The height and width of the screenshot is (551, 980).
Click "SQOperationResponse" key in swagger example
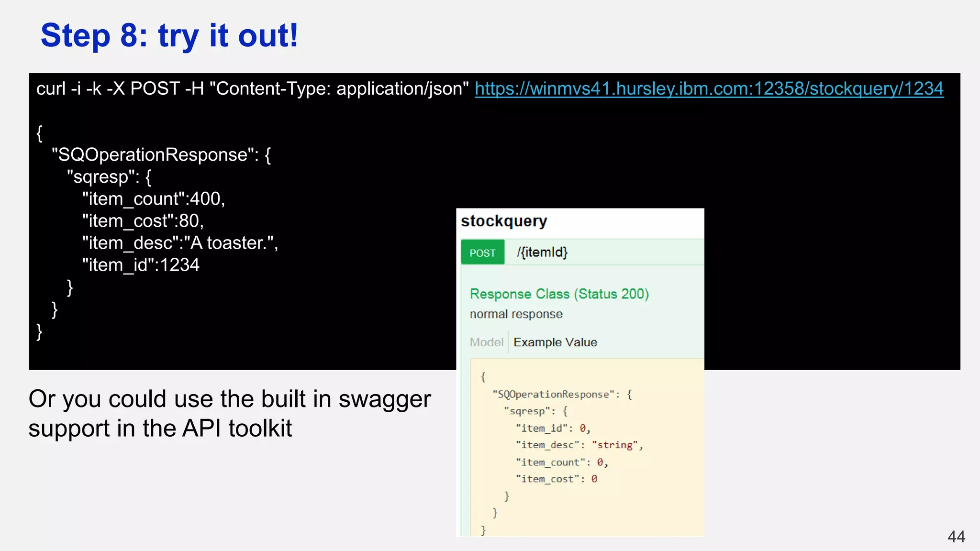(553, 395)
